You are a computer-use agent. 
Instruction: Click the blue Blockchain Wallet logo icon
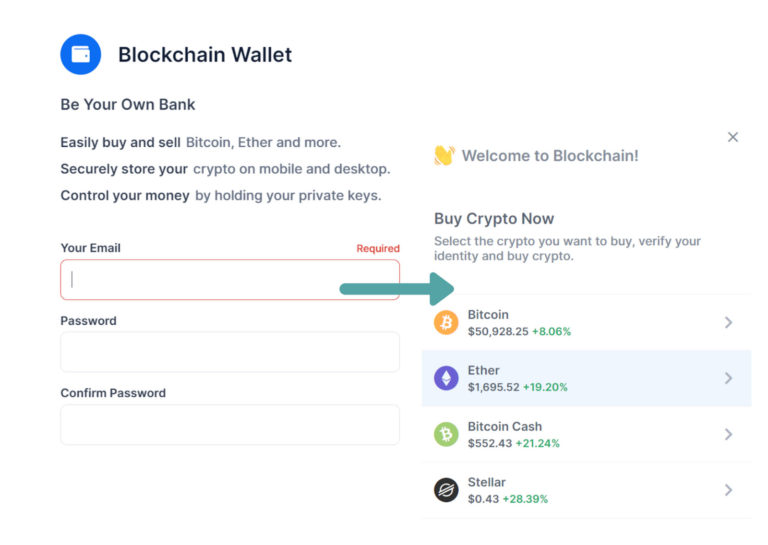80,54
